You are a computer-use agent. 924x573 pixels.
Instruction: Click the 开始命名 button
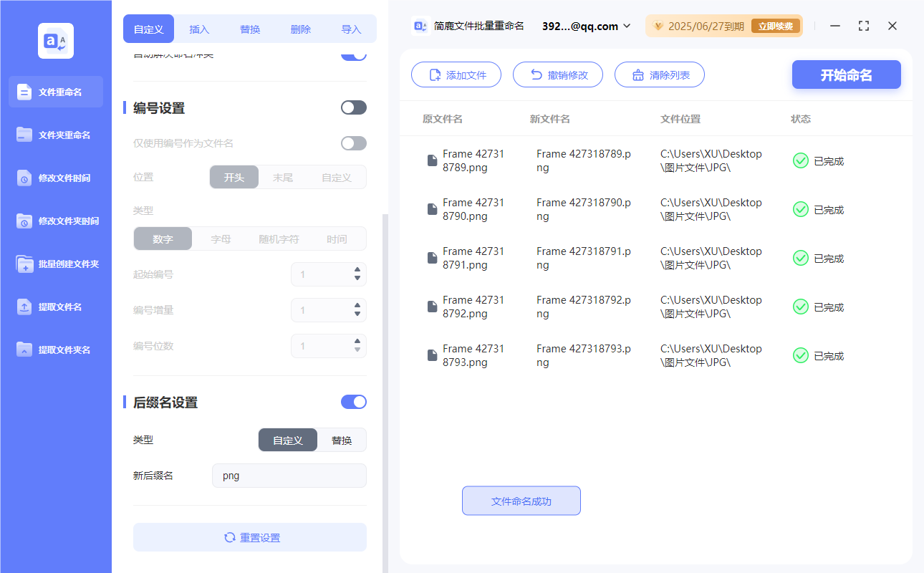click(846, 75)
